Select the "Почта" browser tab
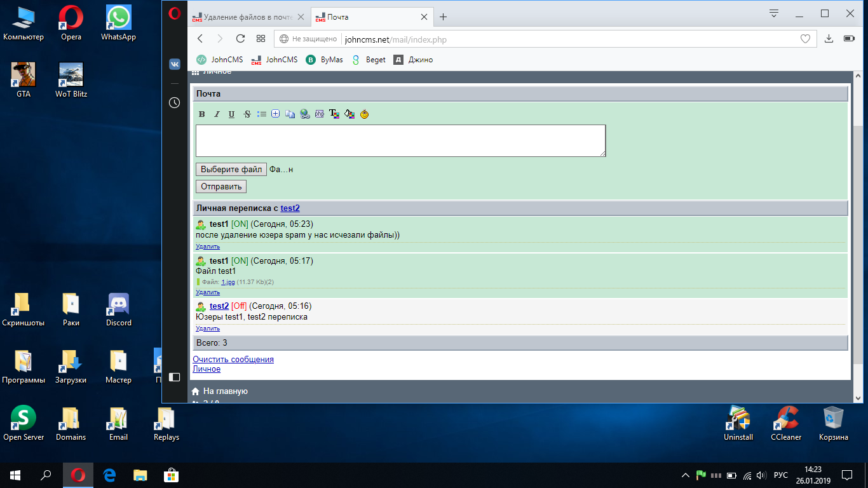This screenshot has height=488, width=868. click(372, 17)
